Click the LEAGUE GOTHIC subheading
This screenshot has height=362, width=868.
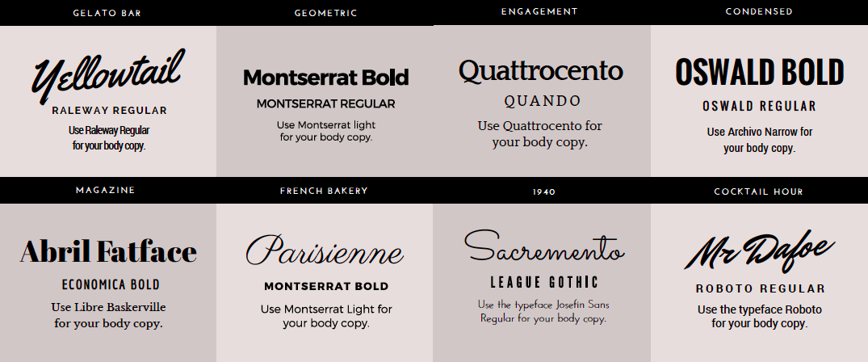(544, 282)
